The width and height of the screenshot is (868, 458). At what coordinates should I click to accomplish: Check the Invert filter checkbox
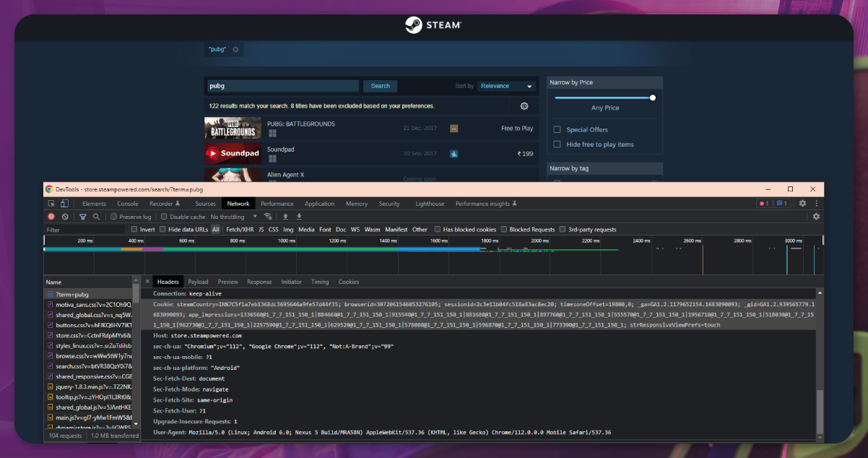tap(134, 230)
